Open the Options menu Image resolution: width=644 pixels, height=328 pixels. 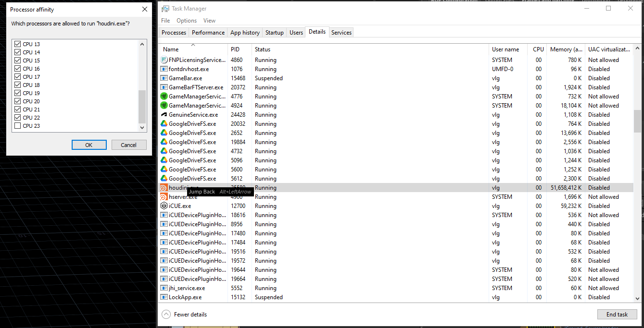(x=187, y=21)
